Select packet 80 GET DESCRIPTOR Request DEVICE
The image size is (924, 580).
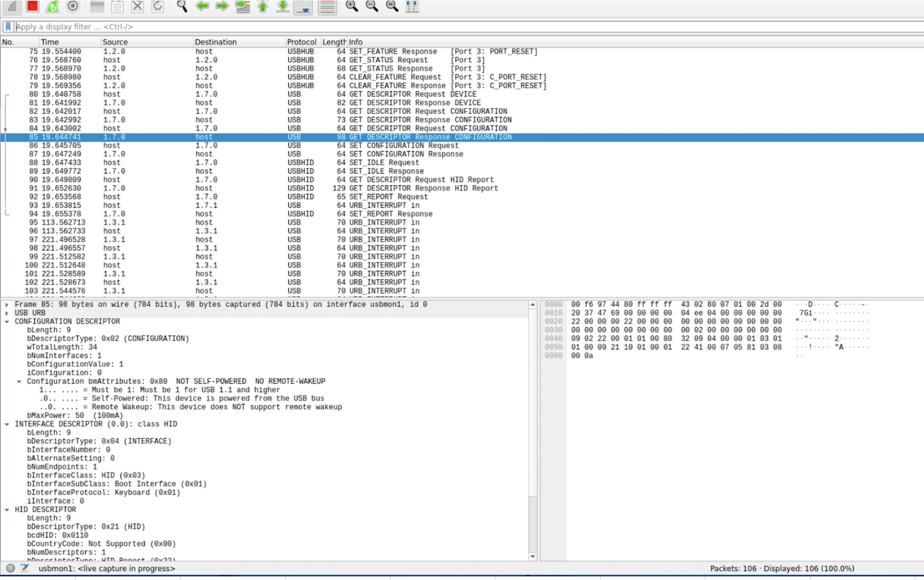(462, 94)
